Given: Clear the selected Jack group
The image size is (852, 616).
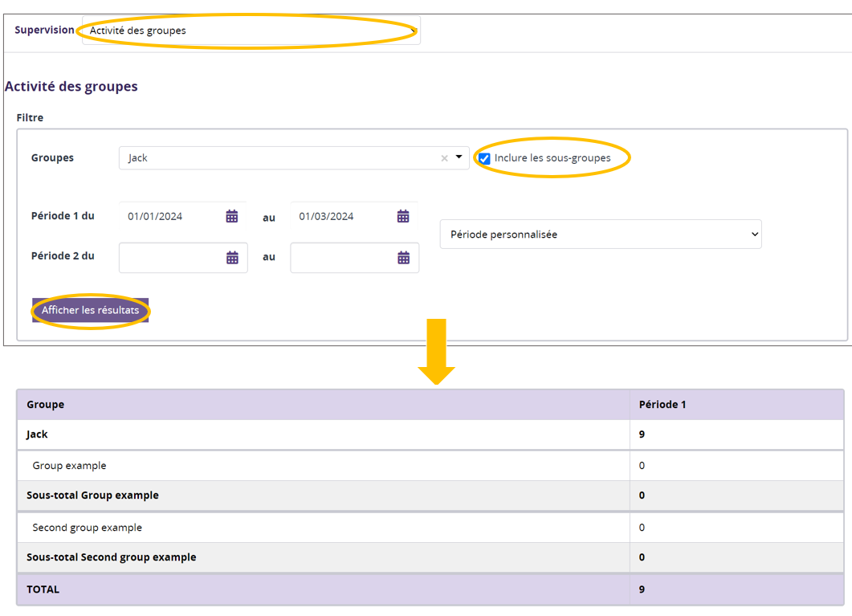Looking at the screenshot, I should [x=444, y=158].
